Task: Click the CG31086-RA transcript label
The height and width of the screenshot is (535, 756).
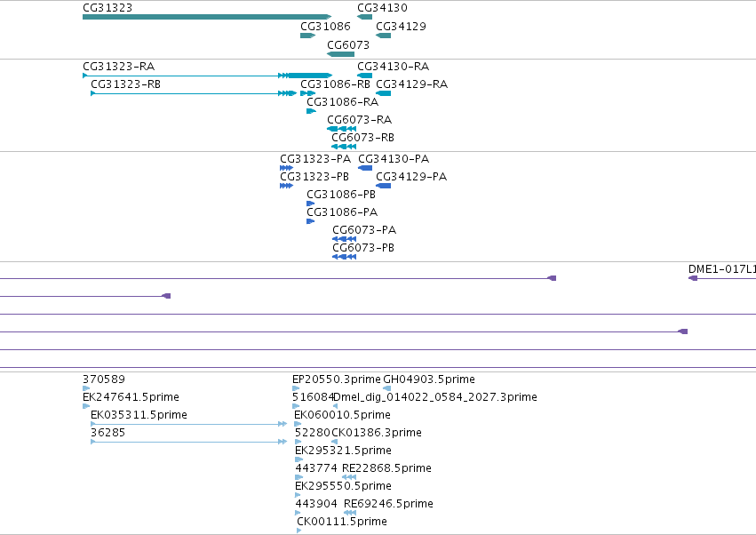Action: (343, 102)
